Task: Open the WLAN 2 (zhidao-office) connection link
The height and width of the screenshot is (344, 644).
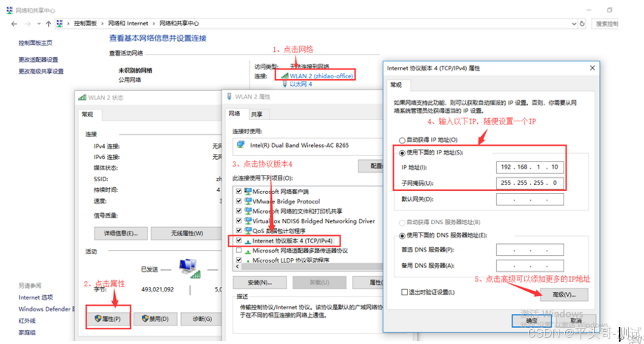Action: click(x=321, y=76)
